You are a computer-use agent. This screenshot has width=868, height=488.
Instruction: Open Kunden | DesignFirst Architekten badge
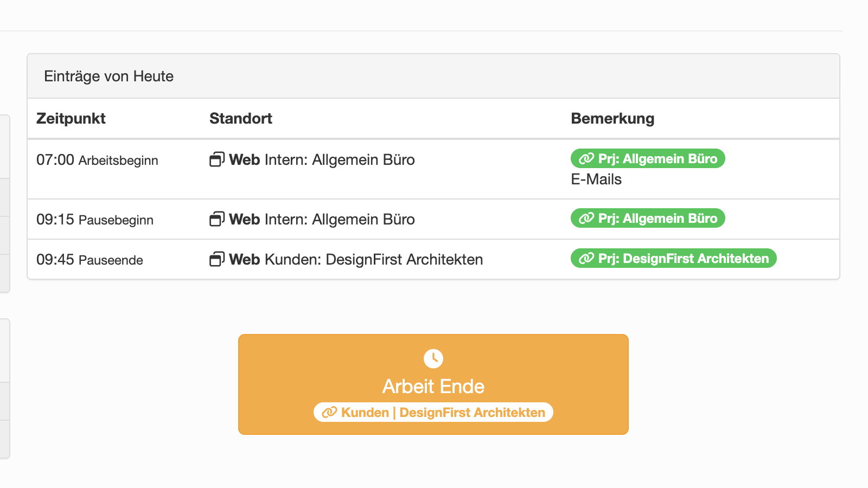coord(433,412)
